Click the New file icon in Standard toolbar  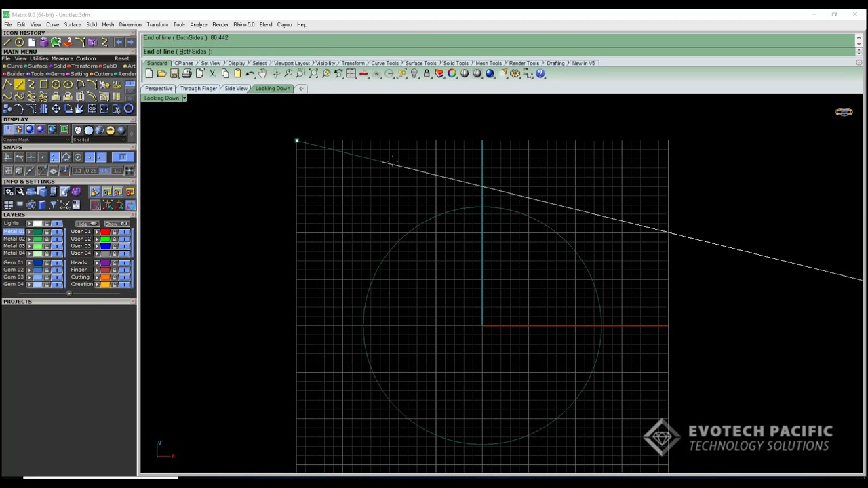[x=149, y=73]
